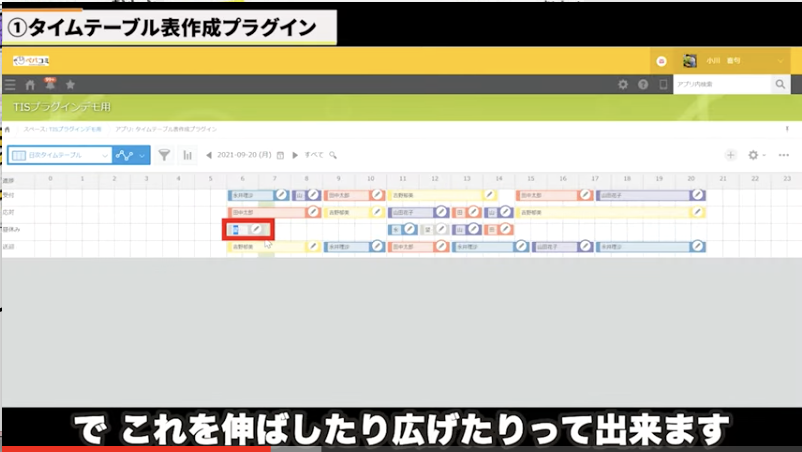Go to previous day arrow
802x452 pixels.
coord(209,155)
